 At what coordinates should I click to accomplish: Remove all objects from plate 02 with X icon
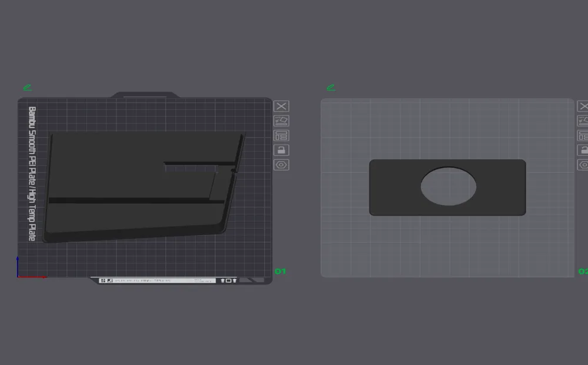[583, 106]
